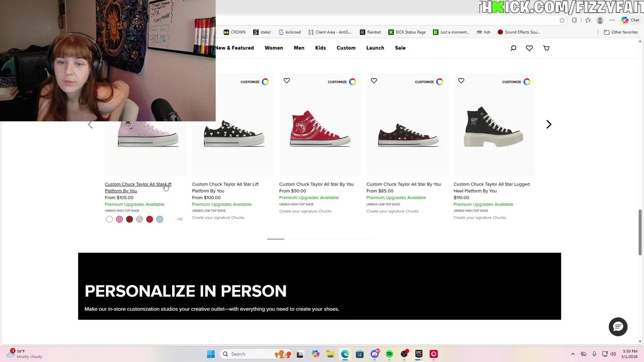Click the red high top shoe image
Screen dimensions: 644x362
pos(320,129)
